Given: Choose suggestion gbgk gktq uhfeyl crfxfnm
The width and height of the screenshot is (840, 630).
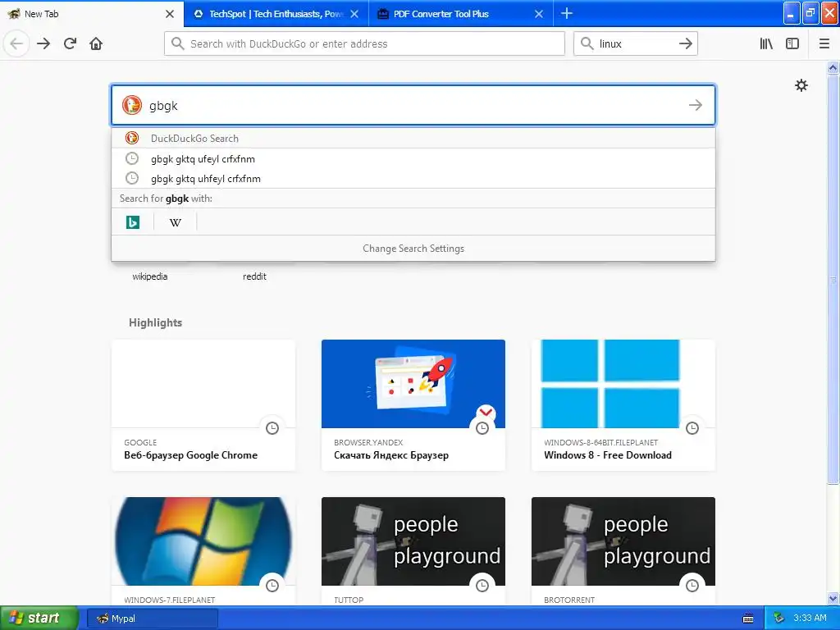Looking at the screenshot, I should (x=413, y=178).
